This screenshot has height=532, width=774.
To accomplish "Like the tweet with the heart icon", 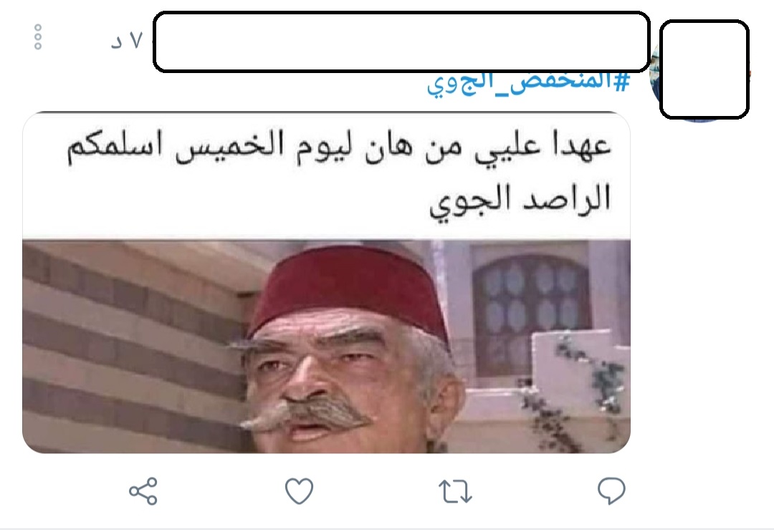I will [299, 490].
